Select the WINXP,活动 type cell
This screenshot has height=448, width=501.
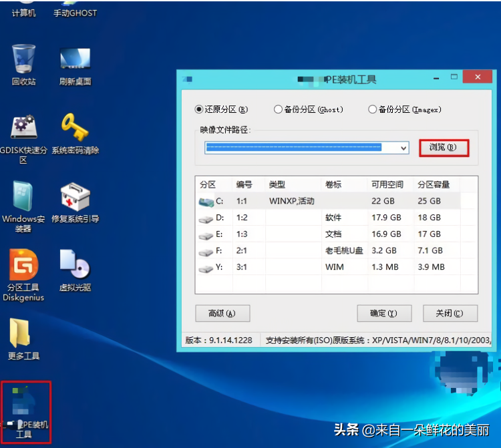click(292, 201)
